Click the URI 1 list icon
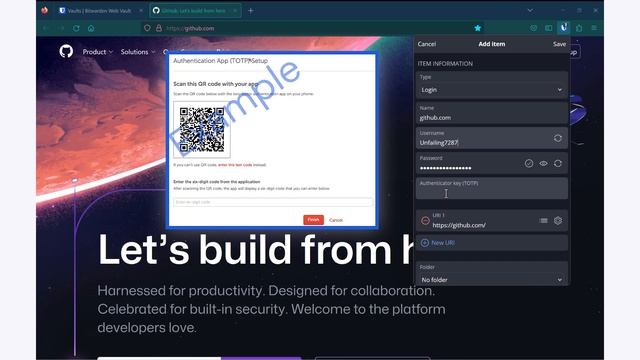 (x=543, y=221)
